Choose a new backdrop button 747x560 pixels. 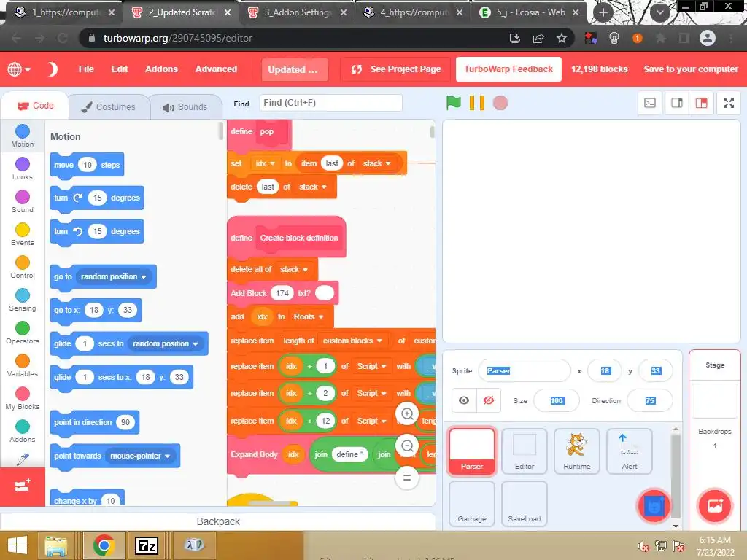tap(714, 506)
